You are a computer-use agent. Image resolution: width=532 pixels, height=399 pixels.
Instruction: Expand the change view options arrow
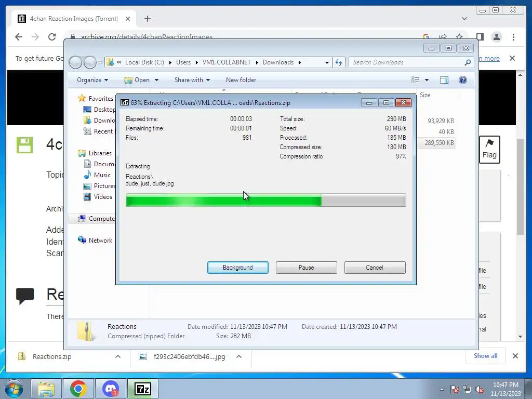(427, 80)
